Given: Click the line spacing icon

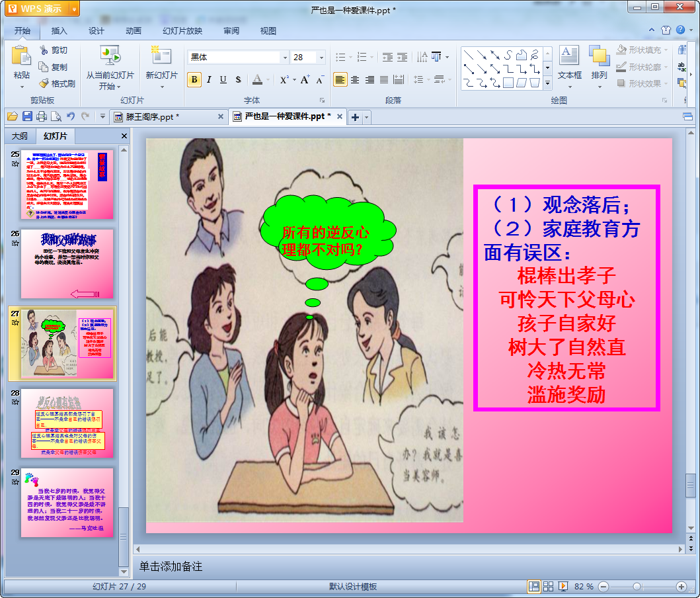Looking at the screenshot, I should coord(418,80).
